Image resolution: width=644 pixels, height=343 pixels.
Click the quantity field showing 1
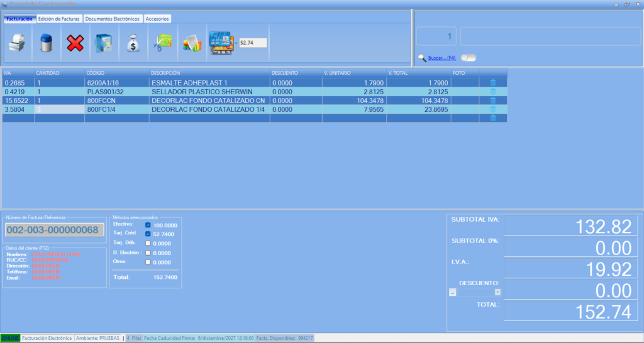[436, 36]
